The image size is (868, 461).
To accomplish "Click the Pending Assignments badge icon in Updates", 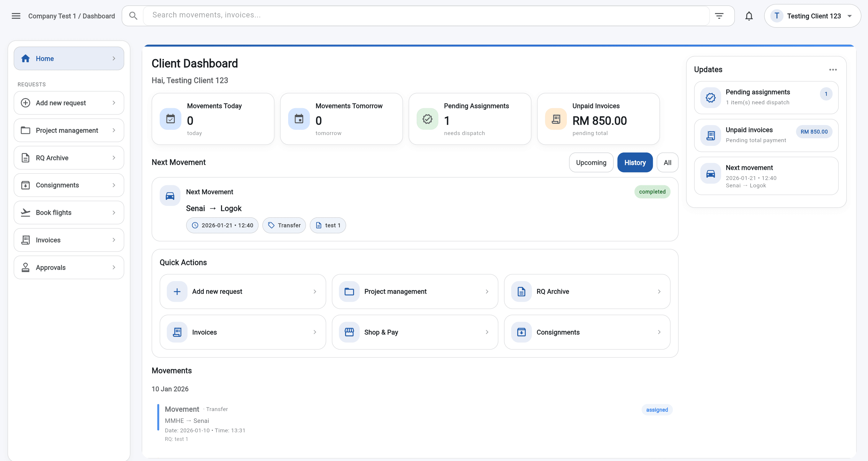I will [x=710, y=98].
